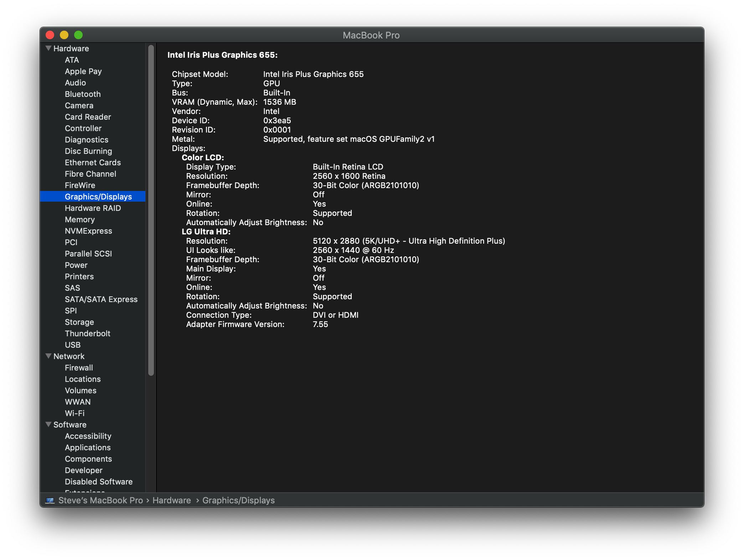This screenshot has height=560, width=744.
Task: Select FireWire in the sidebar
Action: (x=80, y=185)
